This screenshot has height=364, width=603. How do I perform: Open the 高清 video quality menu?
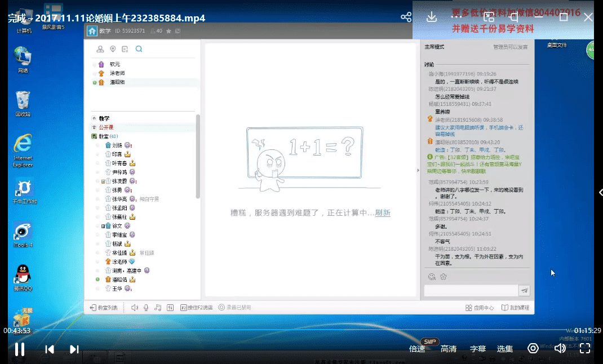(449, 349)
